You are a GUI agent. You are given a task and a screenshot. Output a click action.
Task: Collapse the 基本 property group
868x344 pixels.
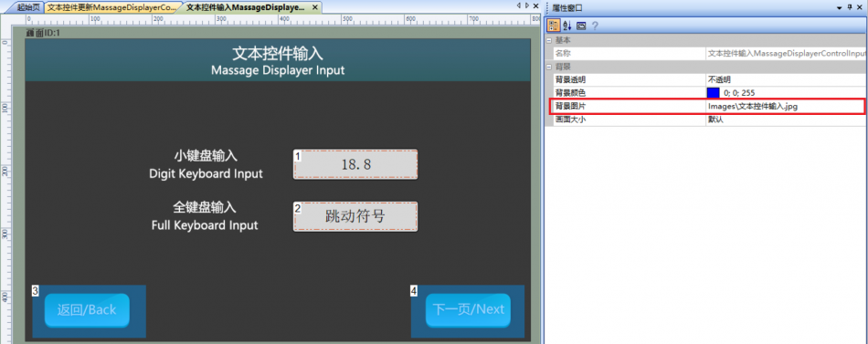pyautogui.click(x=548, y=40)
